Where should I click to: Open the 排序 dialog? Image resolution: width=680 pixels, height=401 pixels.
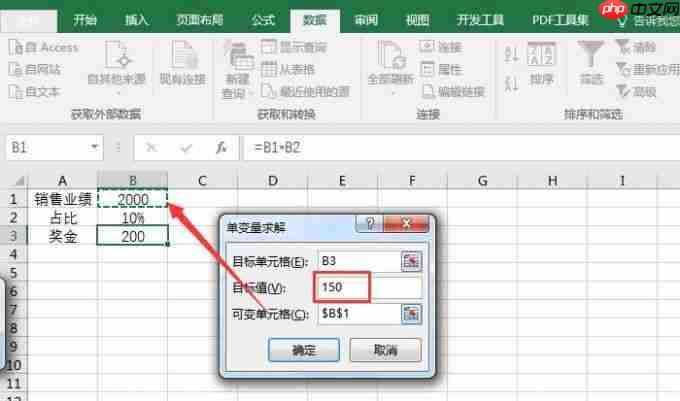(541, 64)
